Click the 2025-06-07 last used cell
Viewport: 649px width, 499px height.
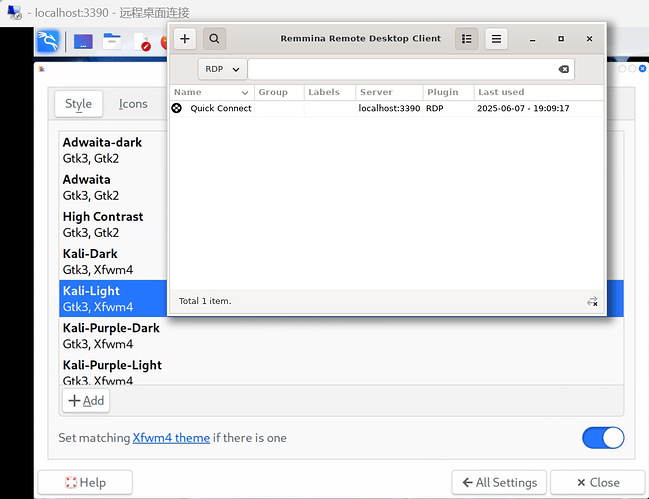click(x=523, y=108)
